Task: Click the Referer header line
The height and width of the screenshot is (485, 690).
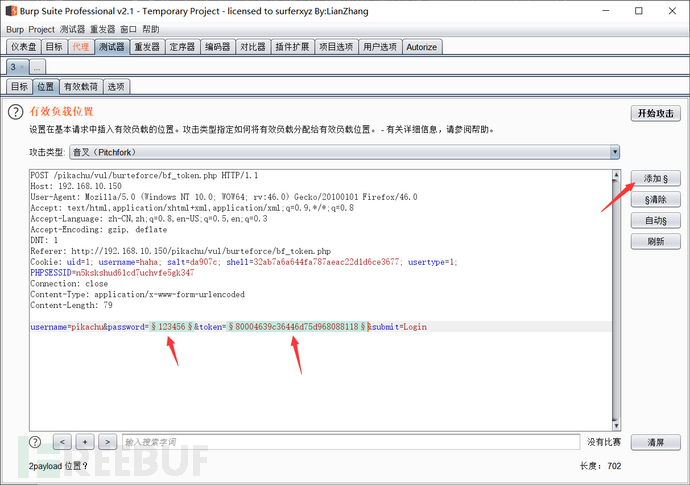Action: (180, 251)
